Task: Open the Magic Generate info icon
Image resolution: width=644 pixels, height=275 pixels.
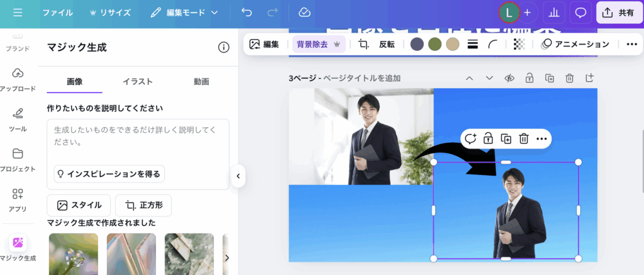Action: click(223, 47)
